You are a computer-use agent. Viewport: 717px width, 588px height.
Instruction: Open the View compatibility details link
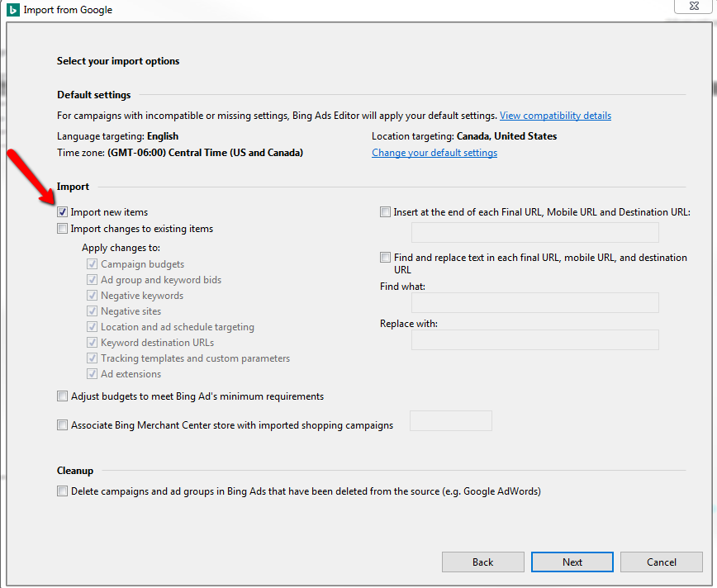click(555, 116)
